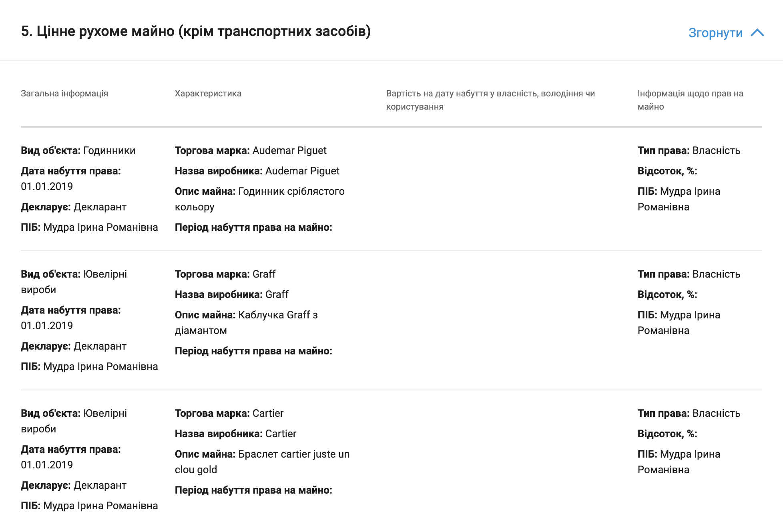Click the Годинник сріблястого кольору description
The width and height of the screenshot is (783, 532).
pos(259,199)
